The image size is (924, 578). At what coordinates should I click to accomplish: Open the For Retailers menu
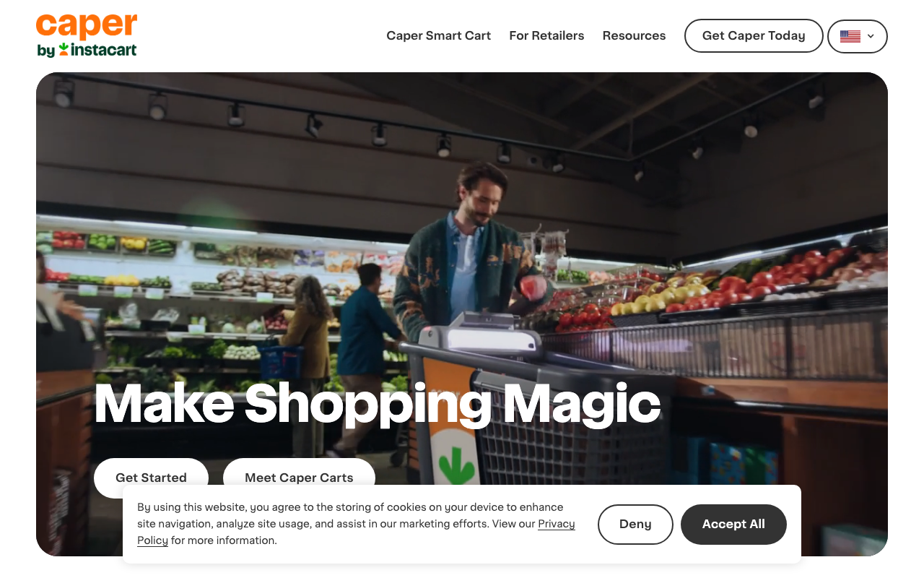click(546, 35)
